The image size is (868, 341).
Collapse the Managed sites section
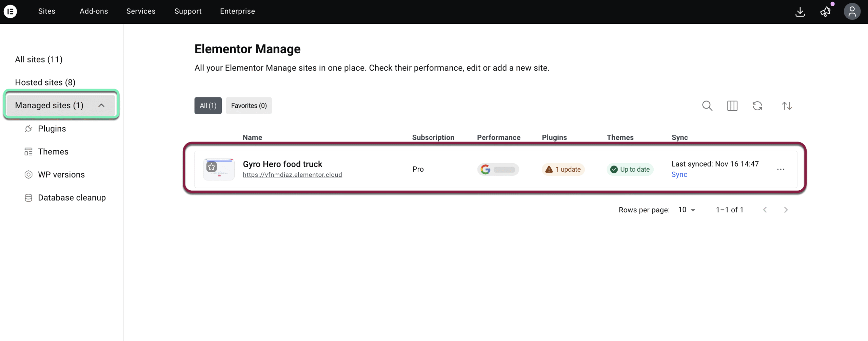(101, 106)
